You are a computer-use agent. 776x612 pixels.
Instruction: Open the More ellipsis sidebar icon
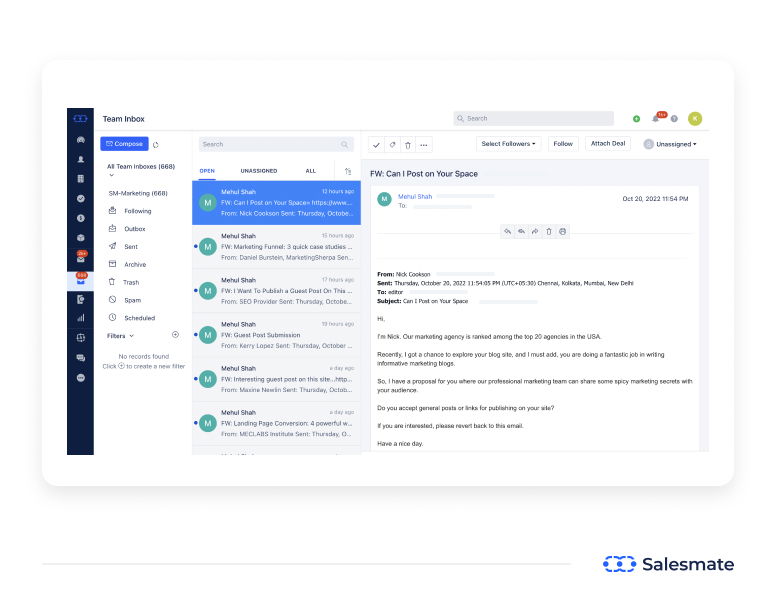81,378
